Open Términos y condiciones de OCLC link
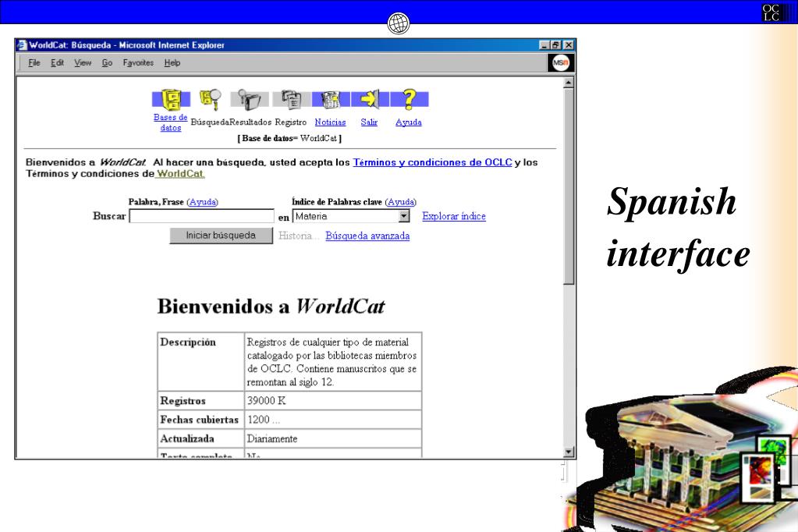 tap(433, 162)
